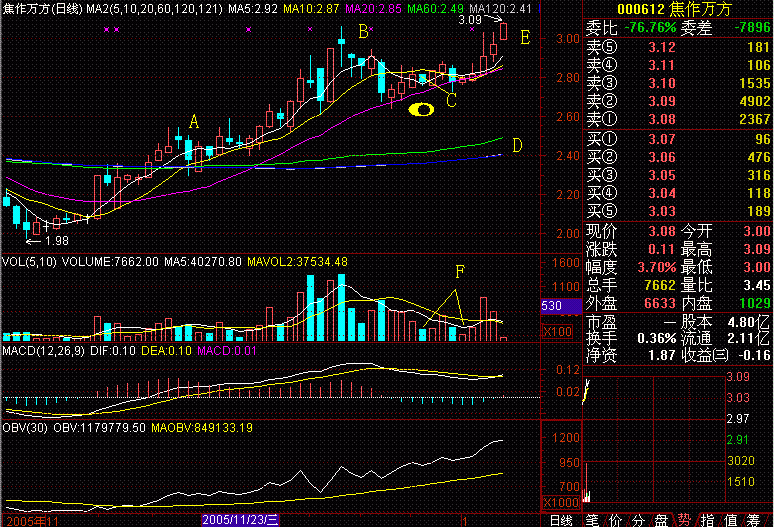
Task: Select the highlighted 势 trend tab
Action: click(684, 519)
